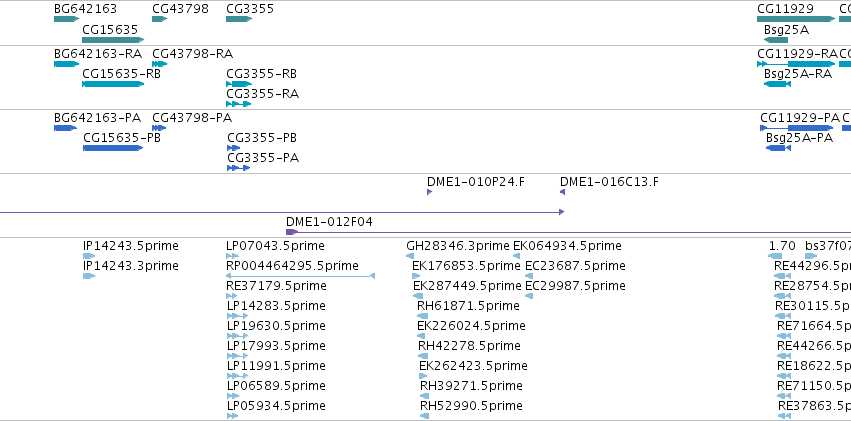Click the DME1-010P24.F marker arrow
851x421 pixels.
(429, 192)
